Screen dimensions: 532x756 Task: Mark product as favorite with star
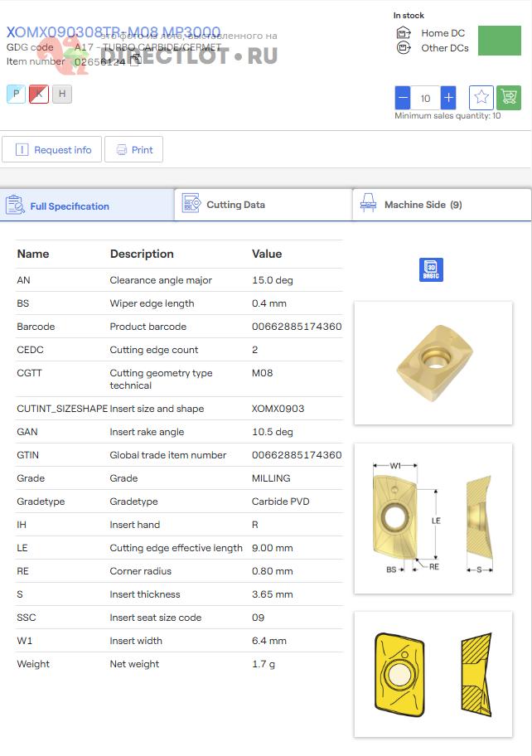(x=481, y=98)
